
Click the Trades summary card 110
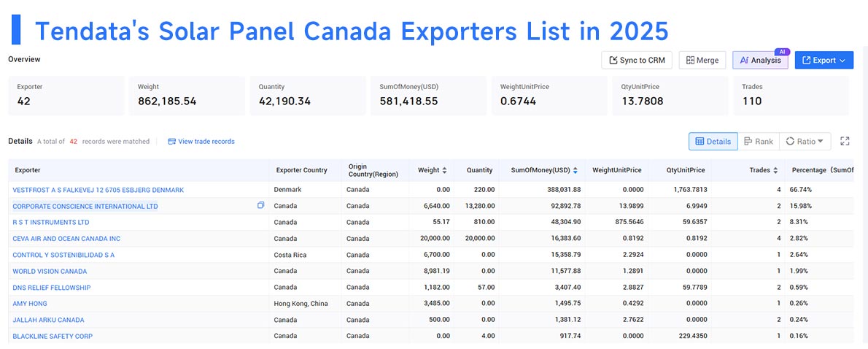coord(791,96)
